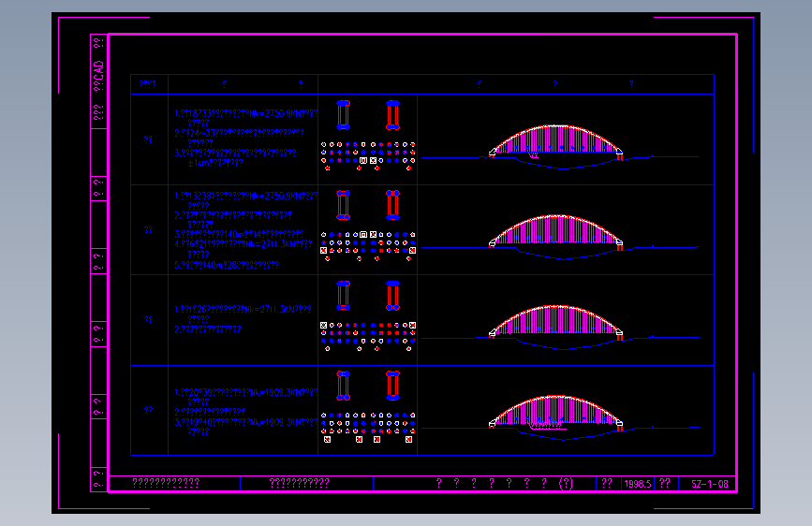Click the ???? header cell of the table
The width and height of the screenshot is (812, 526).
point(148,84)
